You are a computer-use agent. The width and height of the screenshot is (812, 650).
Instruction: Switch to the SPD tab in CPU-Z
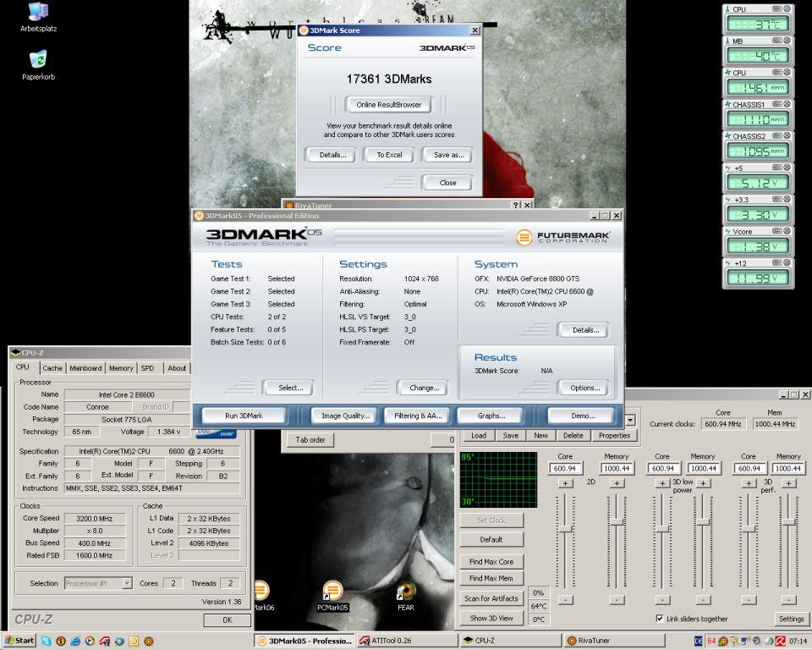pyautogui.click(x=147, y=368)
